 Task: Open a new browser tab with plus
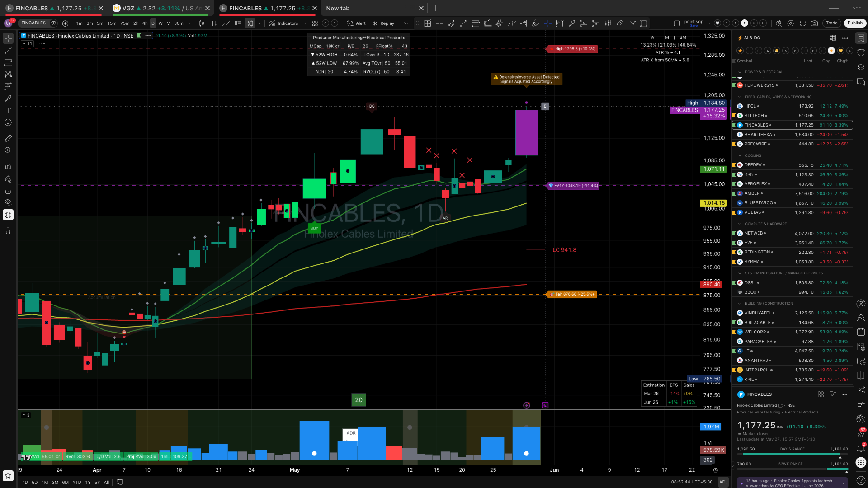pos(435,8)
